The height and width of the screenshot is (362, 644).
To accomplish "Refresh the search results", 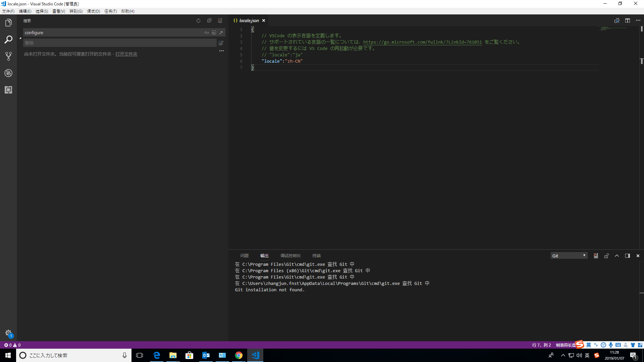I will [x=198, y=20].
